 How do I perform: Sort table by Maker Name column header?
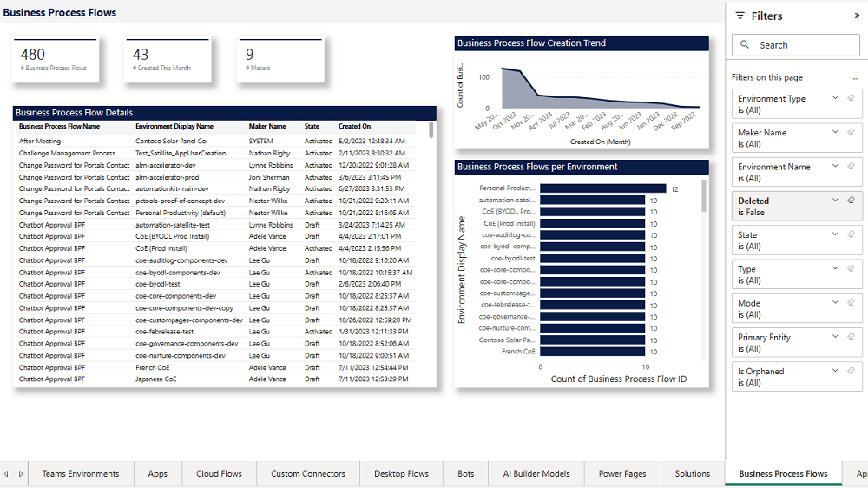pyautogui.click(x=267, y=126)
